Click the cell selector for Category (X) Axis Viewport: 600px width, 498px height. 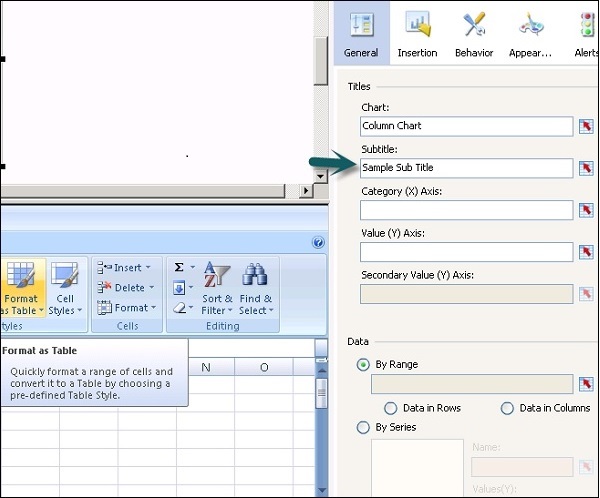[586, 210]
